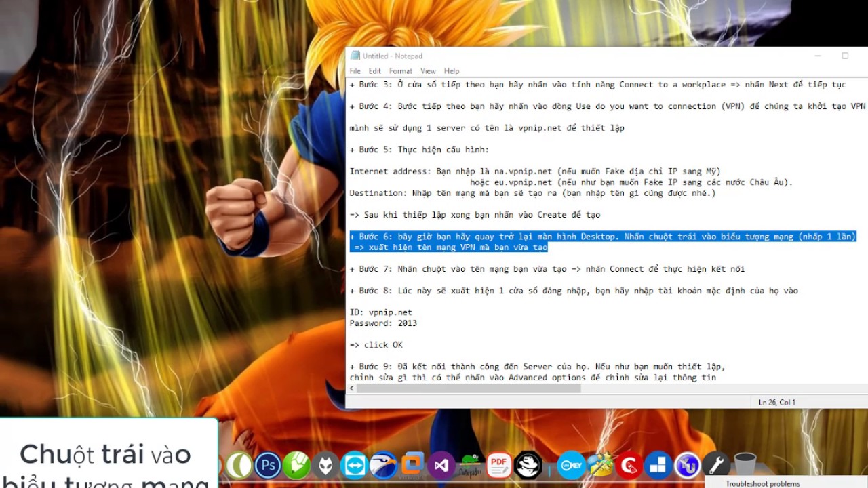Screen dimensions: 868x488
Task: Click the line starting '+ Bước 4'
Action: click(608, 106)
